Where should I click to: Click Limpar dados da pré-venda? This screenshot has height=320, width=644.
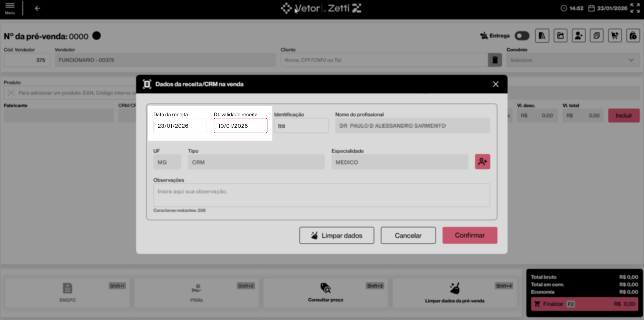point(455,293)
